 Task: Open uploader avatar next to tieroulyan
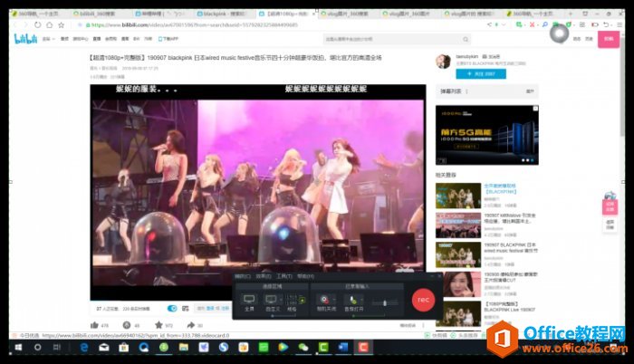(x=444, y=61)
